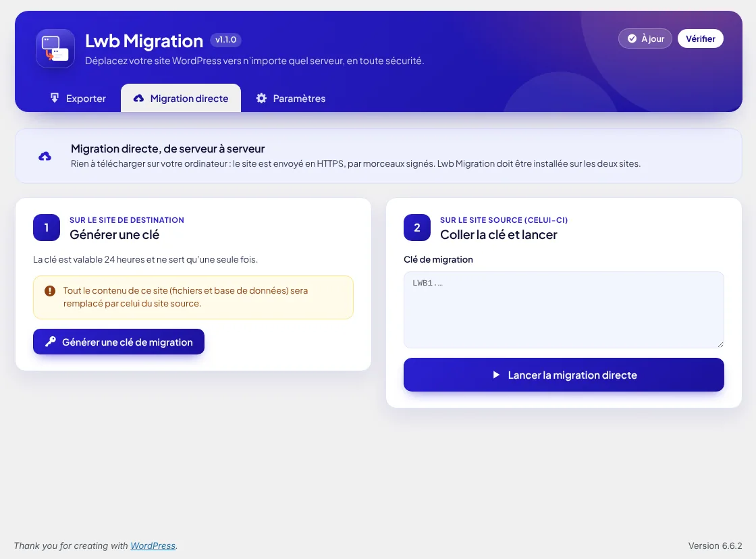This screenshot has height=559, width=756.
Task: Click the heading 'Générer une clé'
Action: tap(114, 235)
